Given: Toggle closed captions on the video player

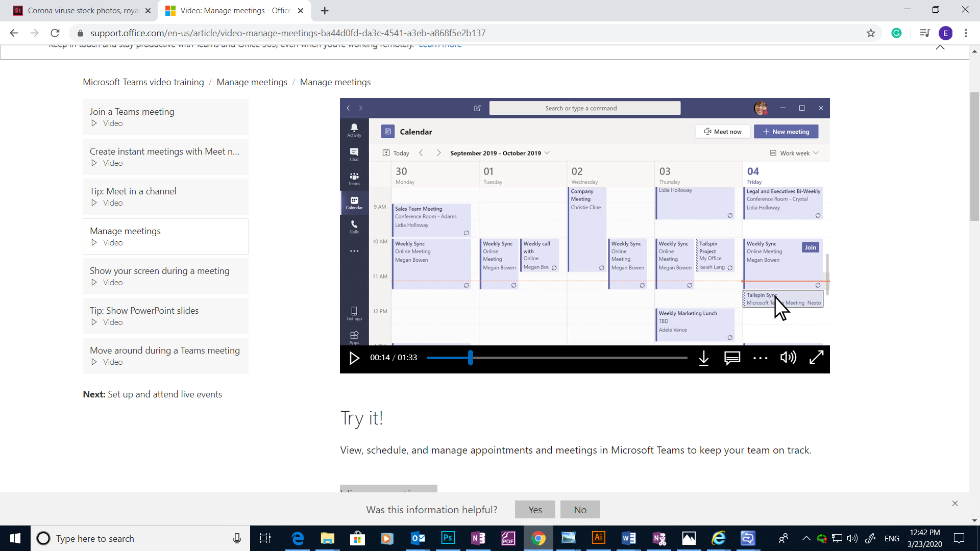Looking at the screenshot, I should click(x=732, y=358).
